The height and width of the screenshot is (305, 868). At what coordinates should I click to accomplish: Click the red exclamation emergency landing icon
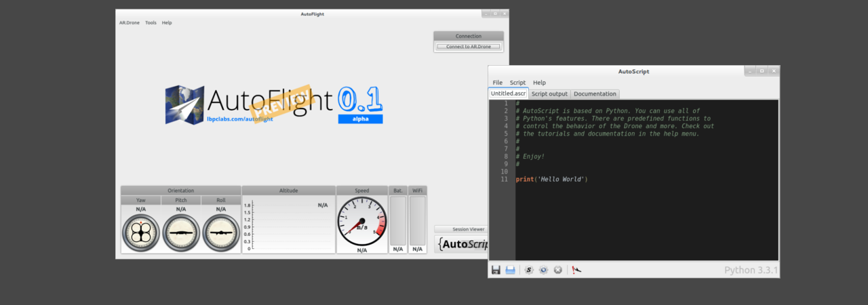coord(577,270)
